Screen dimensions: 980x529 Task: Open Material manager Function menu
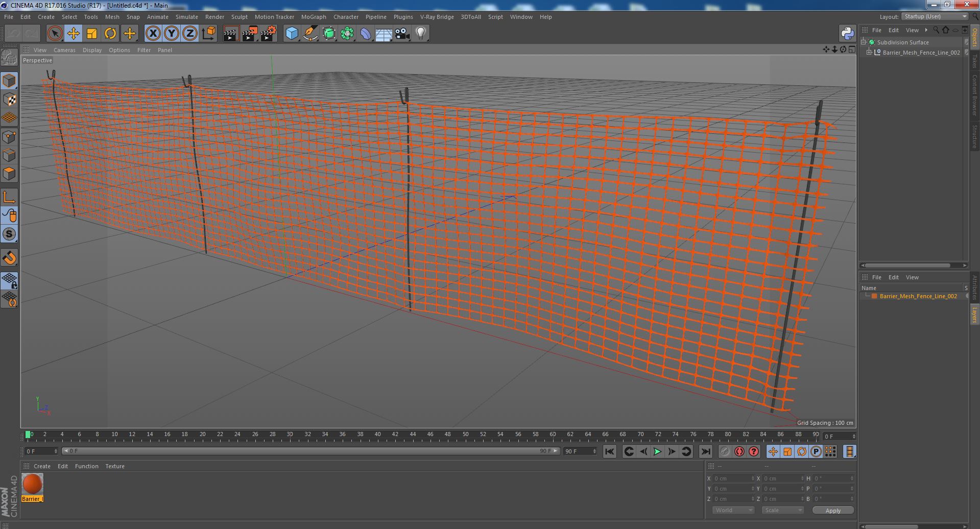pyautogui.click(x=86, y=466)
